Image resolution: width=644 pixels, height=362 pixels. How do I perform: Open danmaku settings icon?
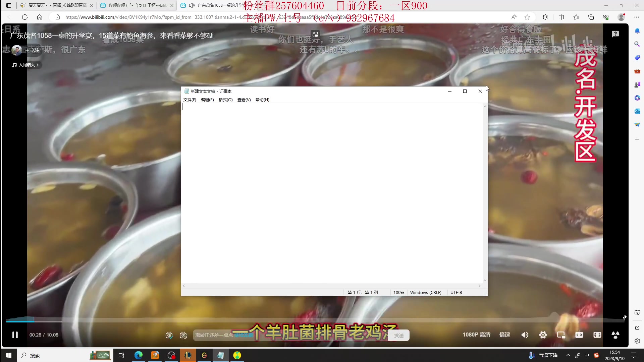coord(183,335)
